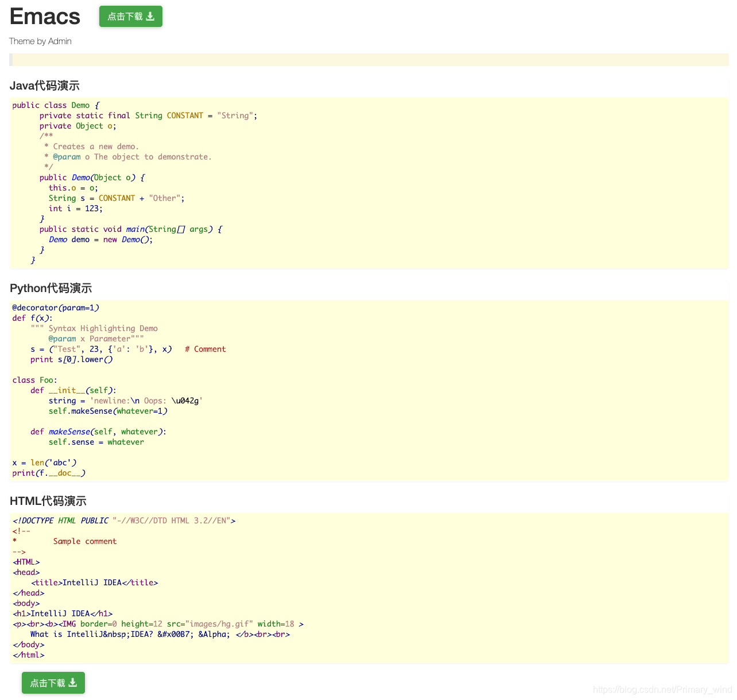Click the 'Demo demo = new Demo();' line
This screenshot has width=737, height=700.
[101, 240]
